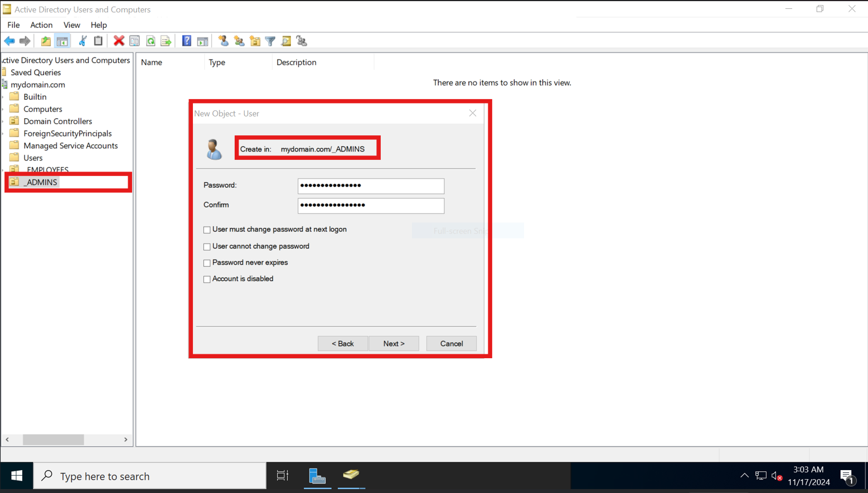Tick Password never expires checkbox

pos(207,263)
